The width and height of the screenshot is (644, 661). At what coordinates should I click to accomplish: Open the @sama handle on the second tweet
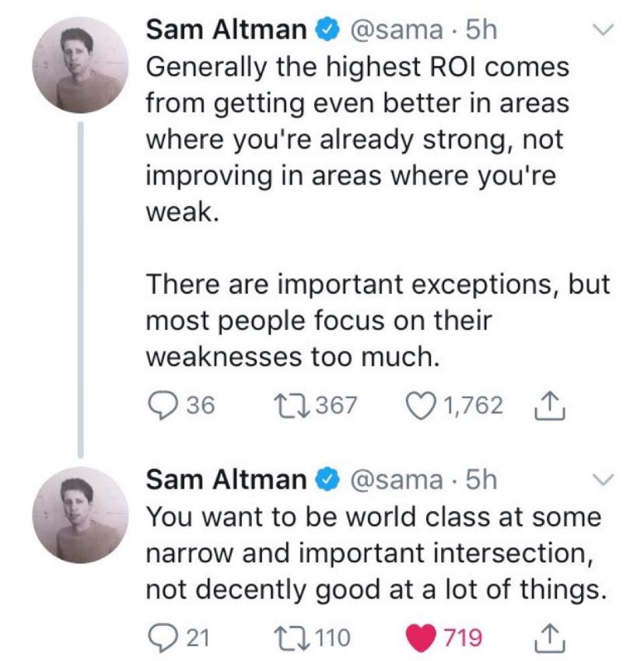pyautogui.click(x=397, y=480)
